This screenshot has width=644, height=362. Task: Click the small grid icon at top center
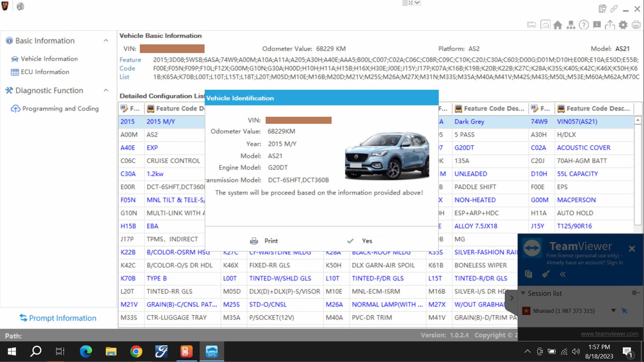pos(405,3)
